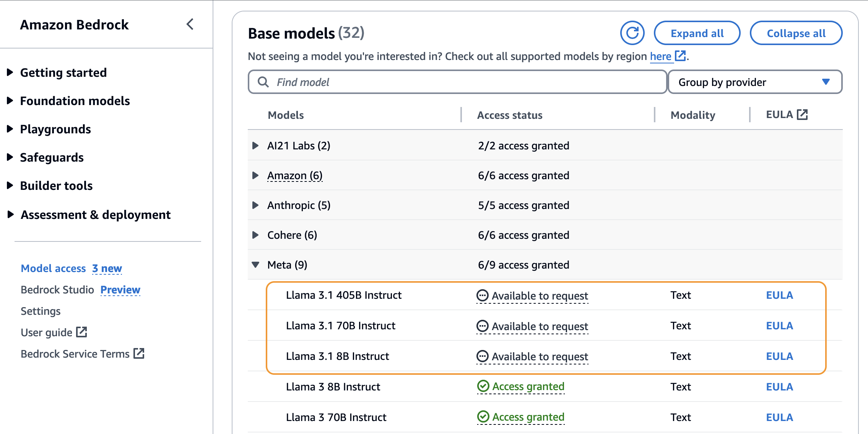
Task: Click the external link icon next to 'here'
Action: click(x=680, y=56)
